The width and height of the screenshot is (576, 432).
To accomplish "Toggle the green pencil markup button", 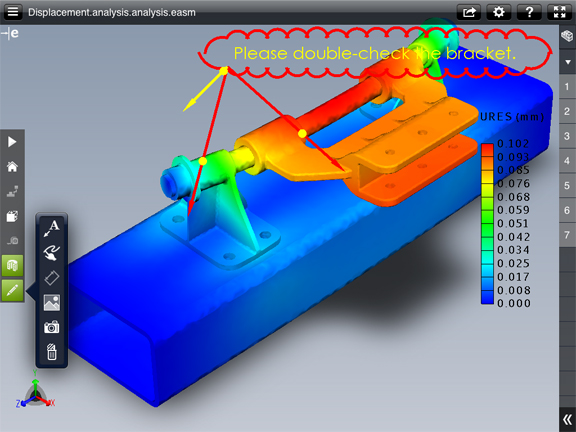I will [x=12, y=290].
